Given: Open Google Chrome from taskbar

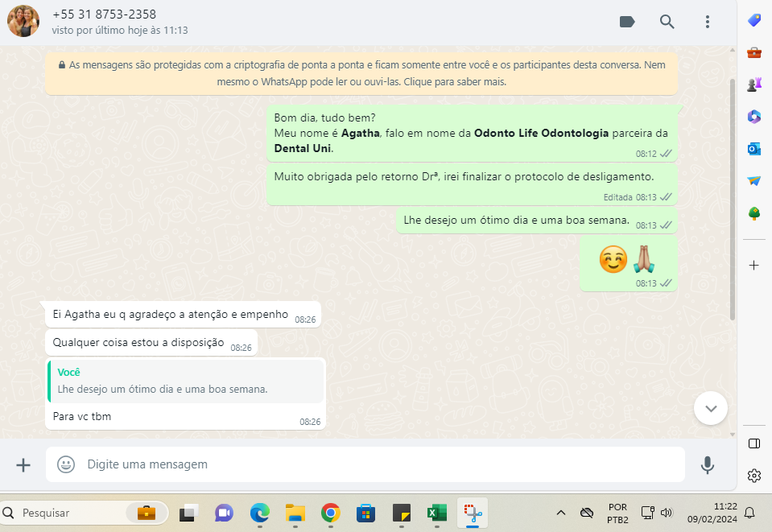Looking at the screenshot, I should tap(330, 513).
